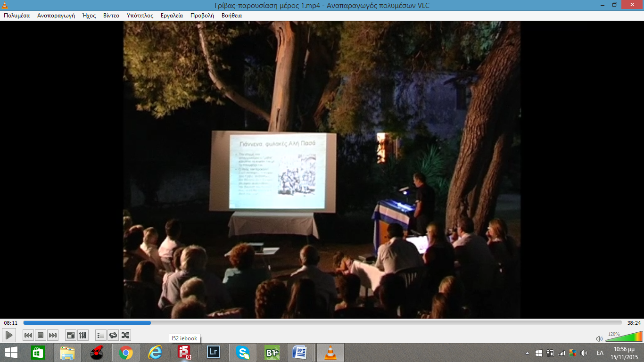Open the Βοήθεια menu
This screenshot has width=644, height=362.
tap(231, 16)
